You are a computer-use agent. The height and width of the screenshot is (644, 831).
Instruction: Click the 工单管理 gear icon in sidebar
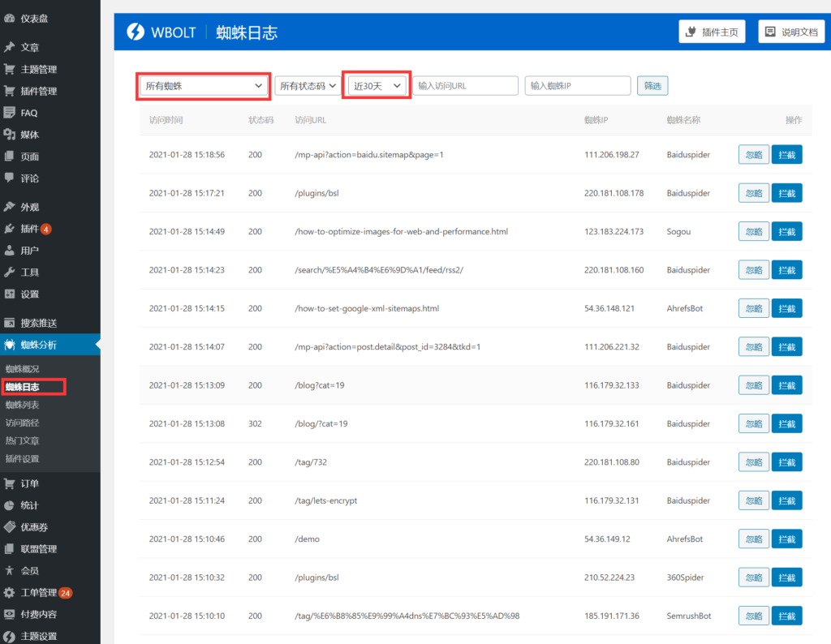9,593
